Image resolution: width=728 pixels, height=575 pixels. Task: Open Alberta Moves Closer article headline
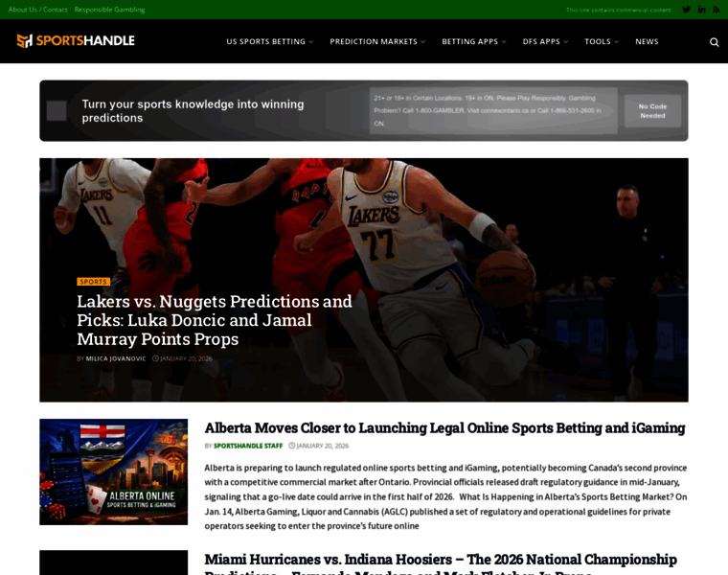click(x=444, y=427)
